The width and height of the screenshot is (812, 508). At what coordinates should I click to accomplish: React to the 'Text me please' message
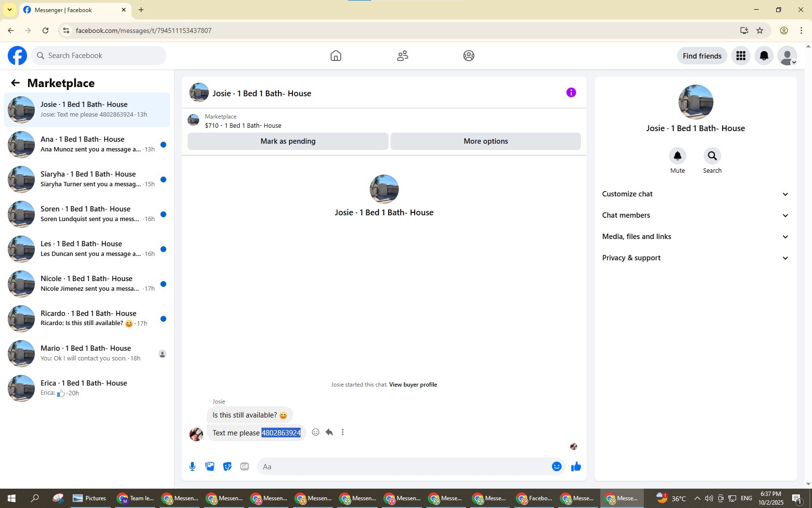coord(316,432)
